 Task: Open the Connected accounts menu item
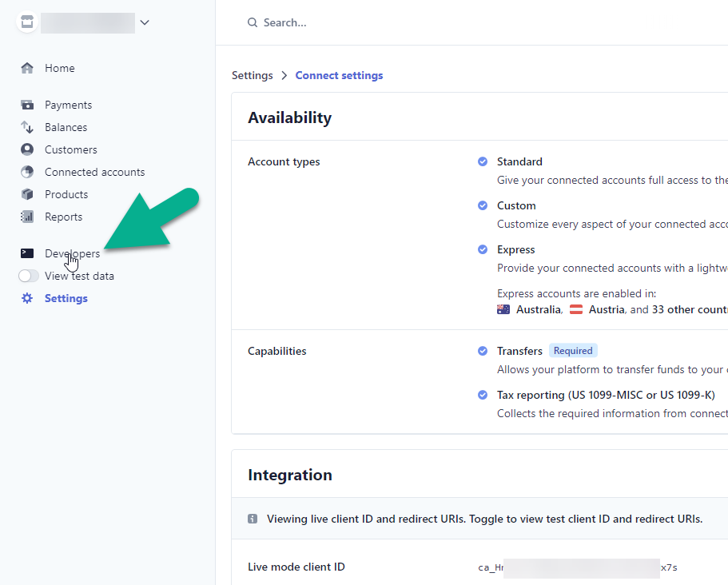coord(95,172)
